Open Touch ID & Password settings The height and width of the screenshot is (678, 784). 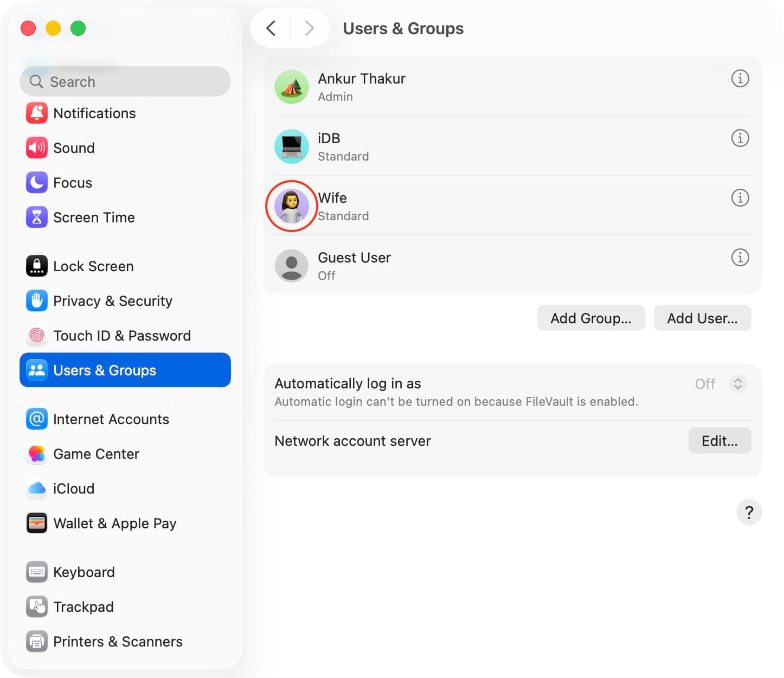pyautogui.click(x=121, y=336)
